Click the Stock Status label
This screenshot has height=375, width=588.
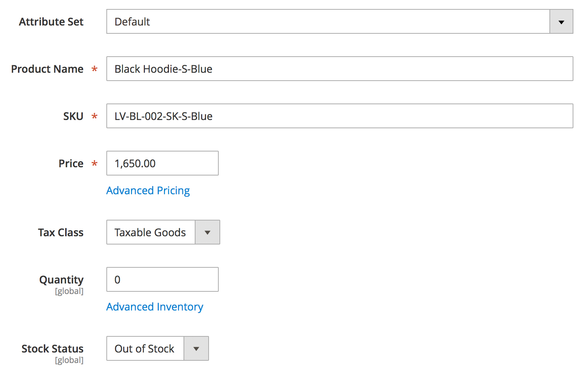click(x=52, y=349)
